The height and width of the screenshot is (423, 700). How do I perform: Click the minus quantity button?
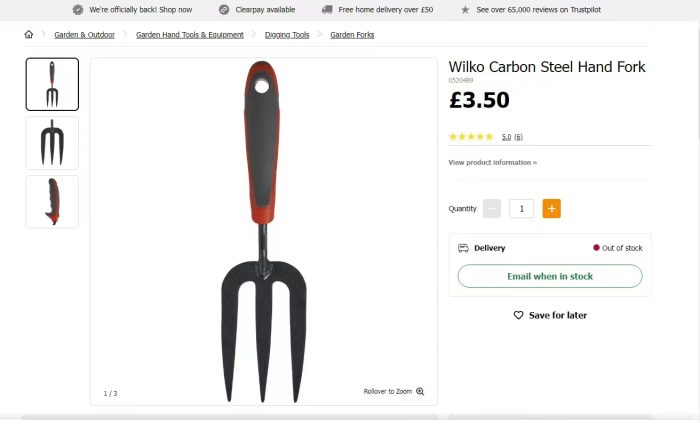pos(491,209)
